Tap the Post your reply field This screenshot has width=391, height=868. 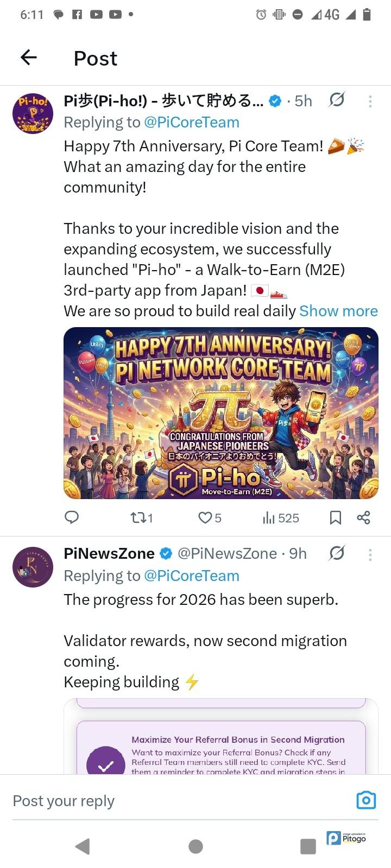pos(163,801)
